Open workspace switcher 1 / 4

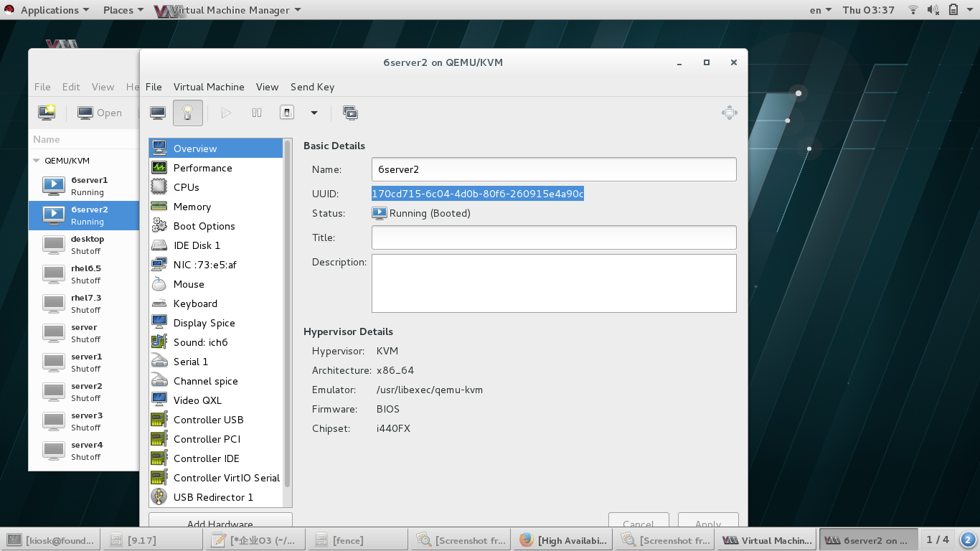coord(938,540)
